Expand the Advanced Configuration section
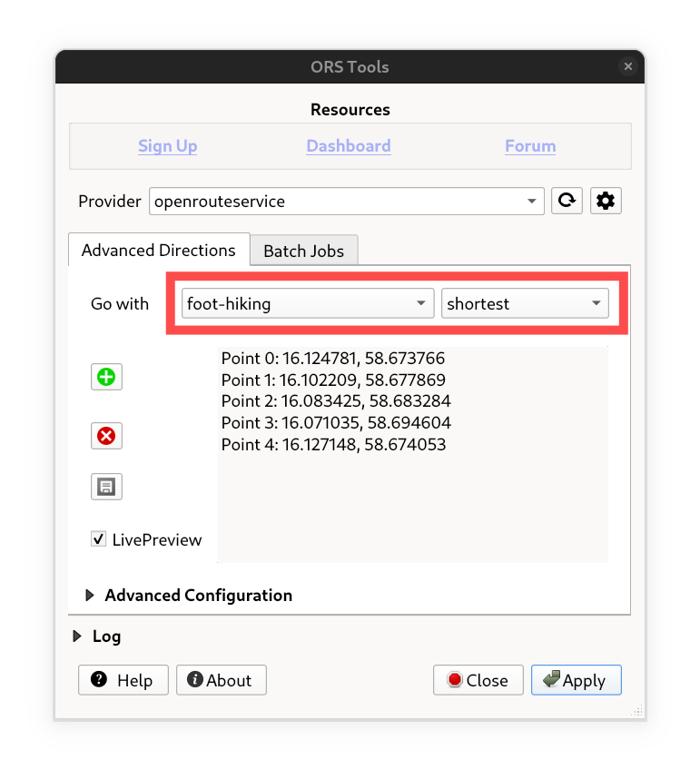Viewport: 700px width, 779px height. 90,596
